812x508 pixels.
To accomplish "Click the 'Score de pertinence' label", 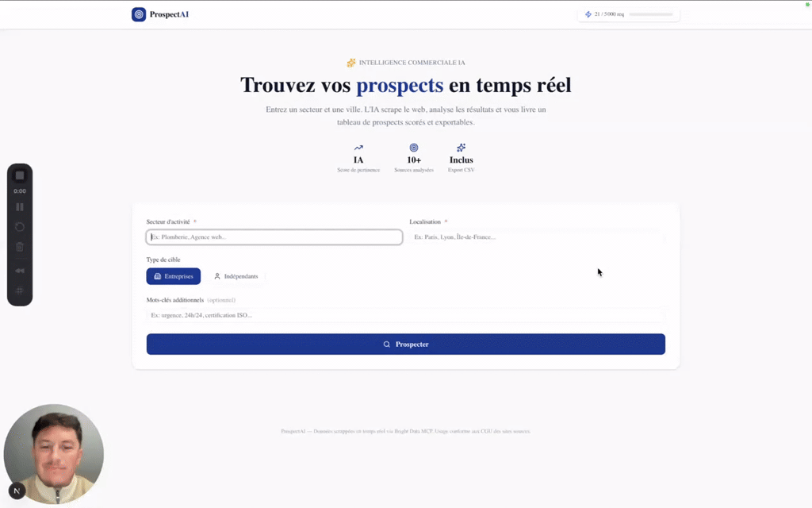I will [358, 170].
